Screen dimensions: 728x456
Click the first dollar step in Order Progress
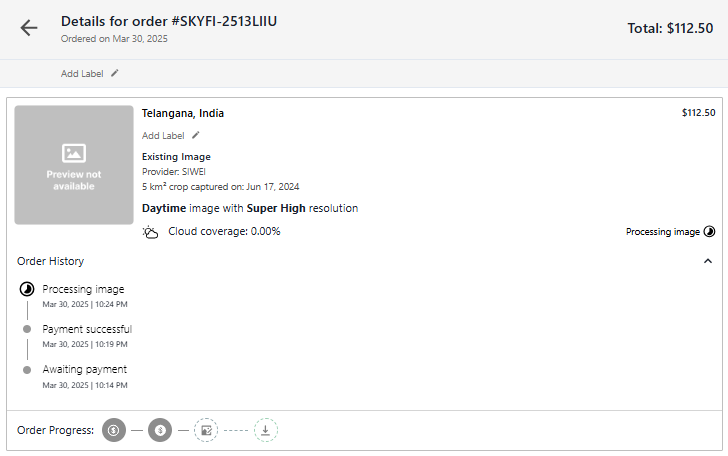[x=114, y=430]
